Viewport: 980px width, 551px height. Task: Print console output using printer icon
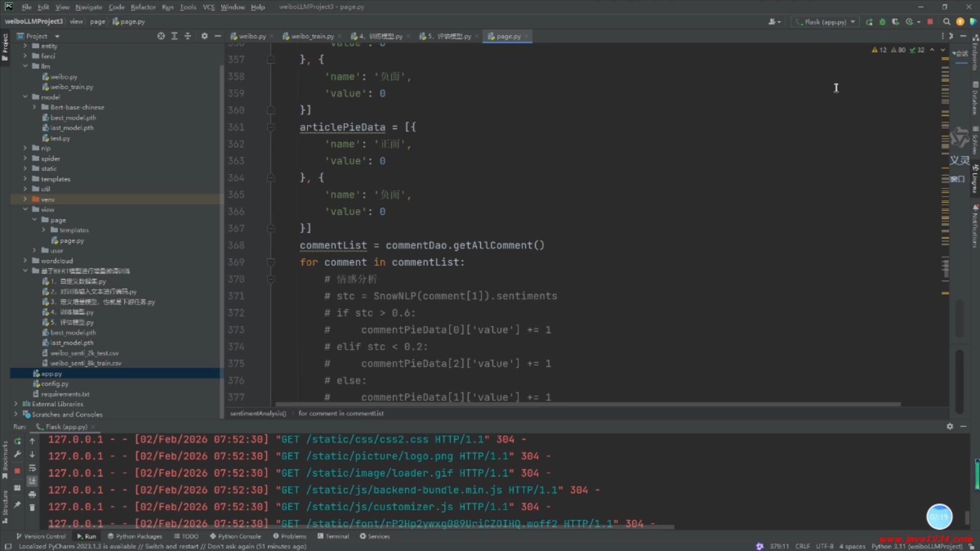32,494
